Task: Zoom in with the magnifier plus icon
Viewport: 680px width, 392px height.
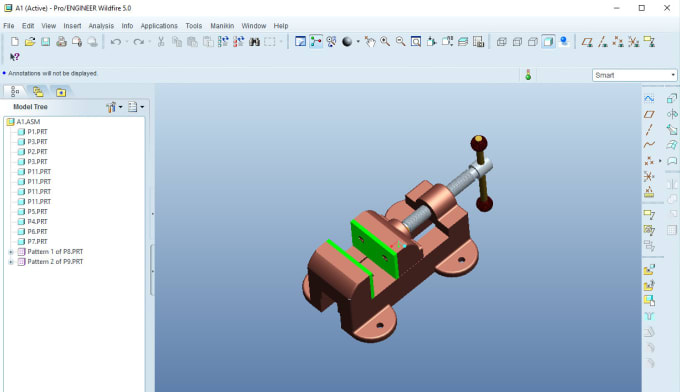Action: pos(385,42)
